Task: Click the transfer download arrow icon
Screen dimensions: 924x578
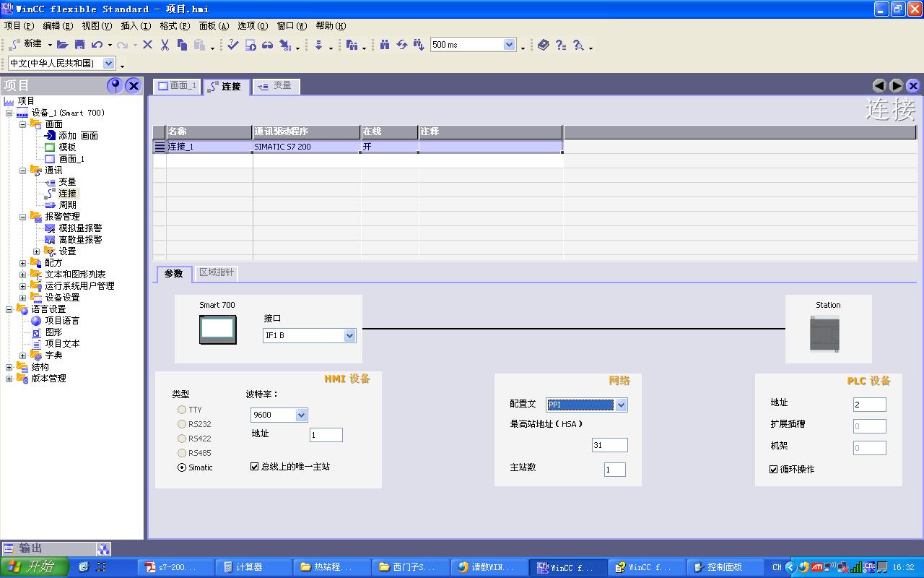Action: point(318,45)
